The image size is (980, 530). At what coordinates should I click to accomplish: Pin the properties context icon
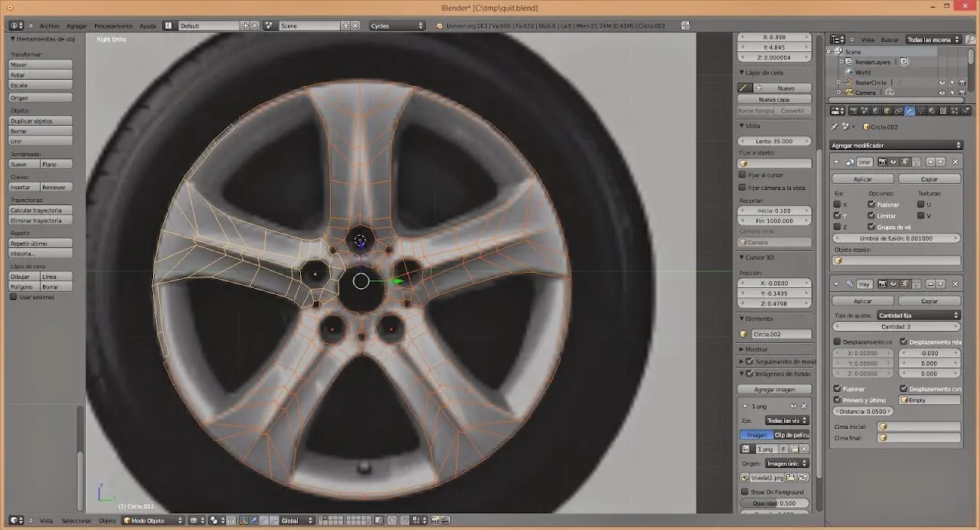pos(835,126)
